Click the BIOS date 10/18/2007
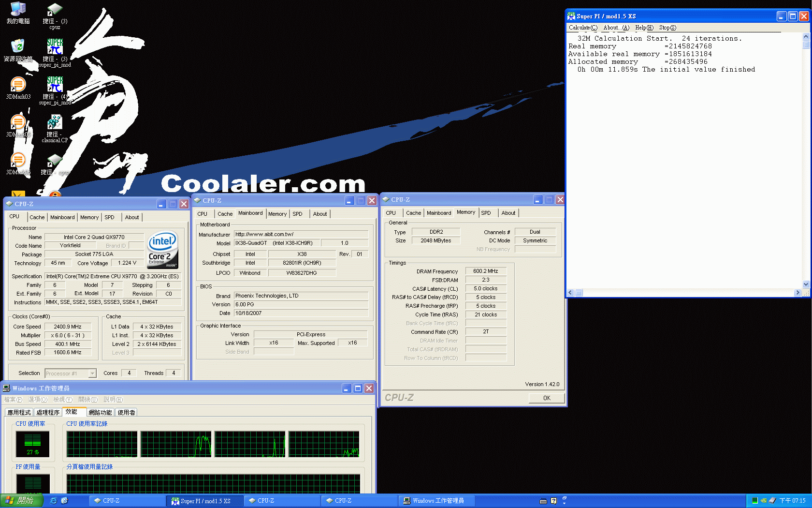Image resolution: width=812 pixels, height=508 pixels. point(301,313)
